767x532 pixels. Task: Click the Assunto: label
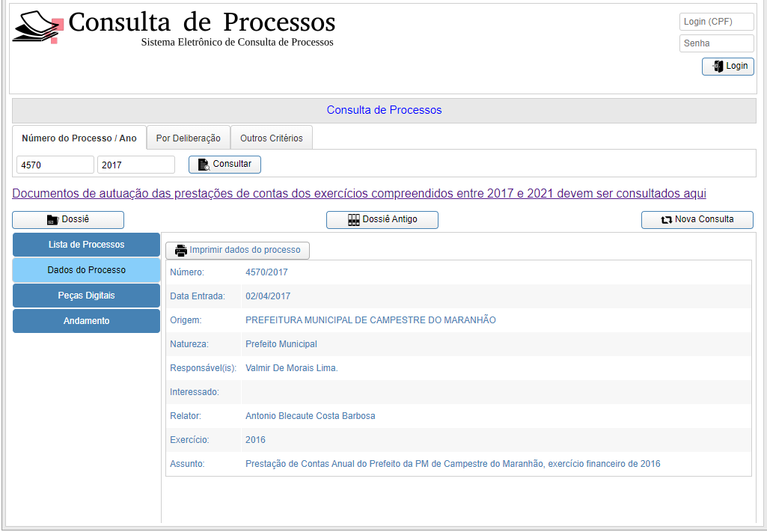coord(187,464)
